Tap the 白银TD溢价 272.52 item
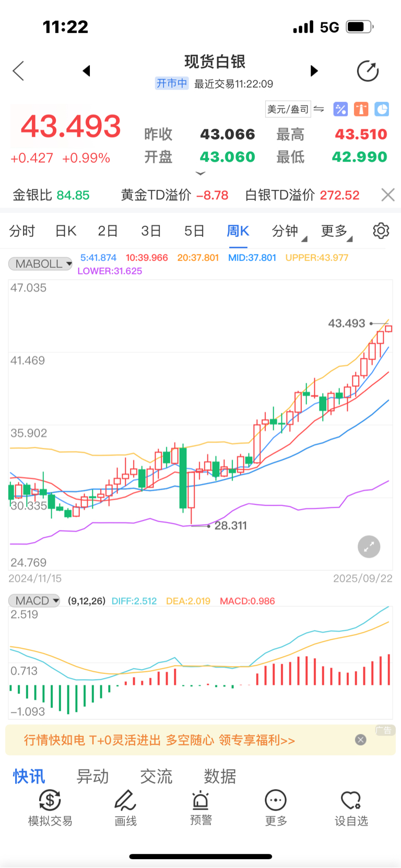This screenshot has height=868, width=401. [x=302, y=195]
